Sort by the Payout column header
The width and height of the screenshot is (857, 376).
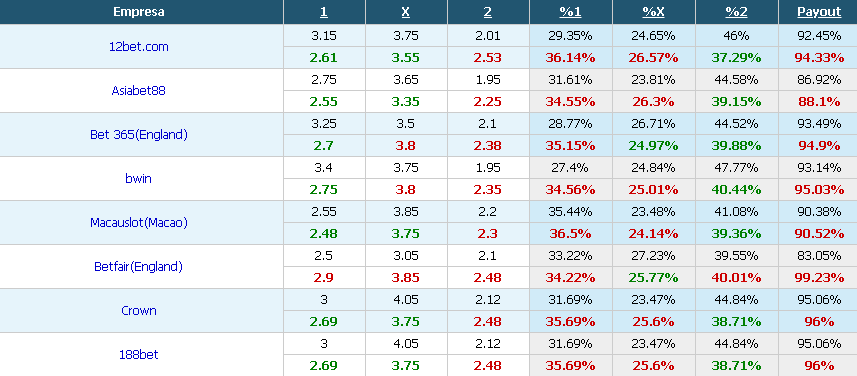coord(819,12)
